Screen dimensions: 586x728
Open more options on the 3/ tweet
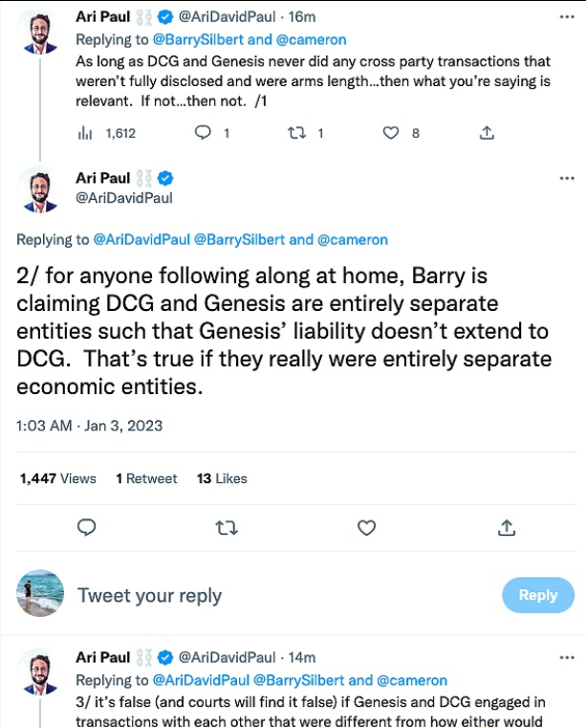pos(567,657)
